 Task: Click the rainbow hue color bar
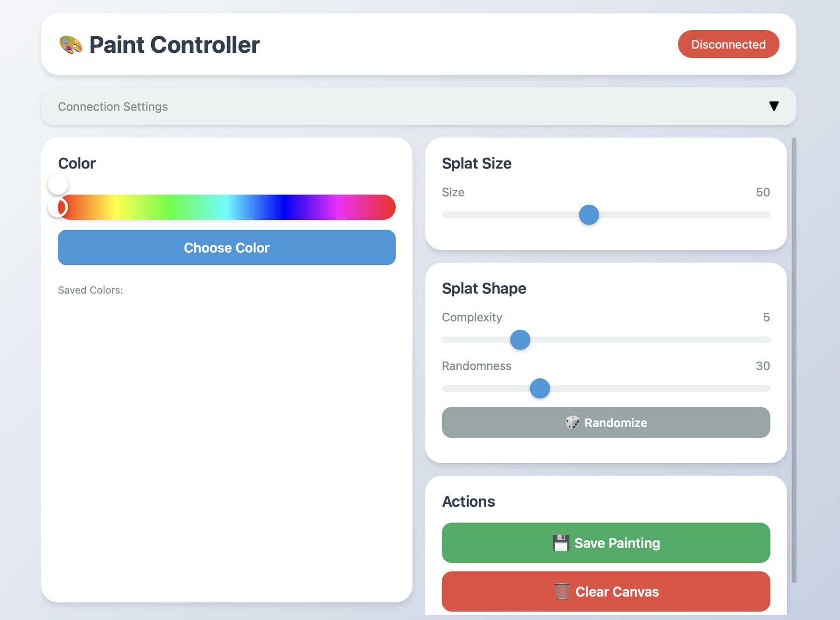(x=227, y=207)
